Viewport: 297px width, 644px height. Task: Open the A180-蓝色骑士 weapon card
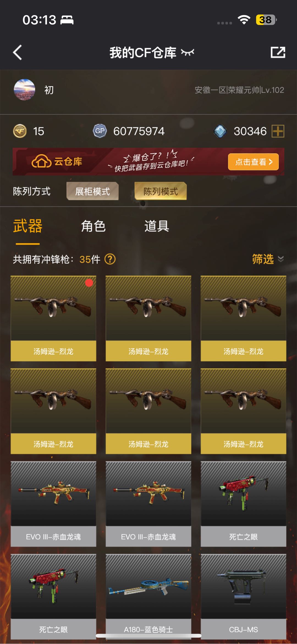click(x=148, y=597)
